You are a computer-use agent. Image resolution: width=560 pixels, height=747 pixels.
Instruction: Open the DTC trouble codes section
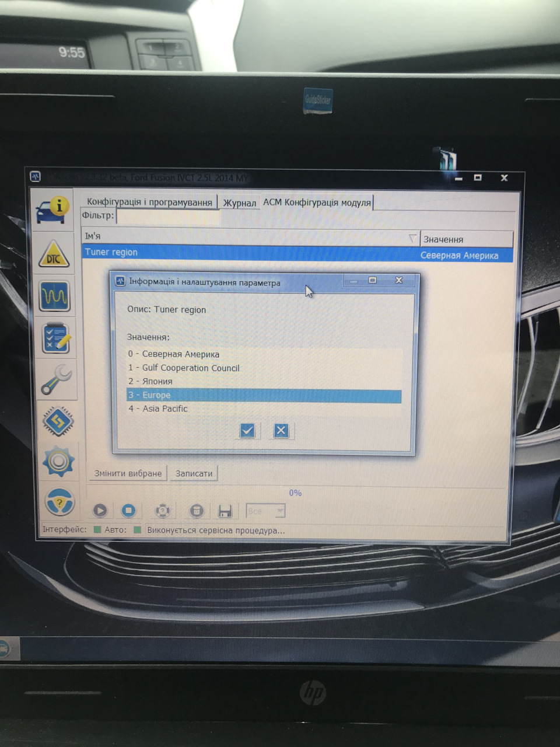click(x=54, y=255)
